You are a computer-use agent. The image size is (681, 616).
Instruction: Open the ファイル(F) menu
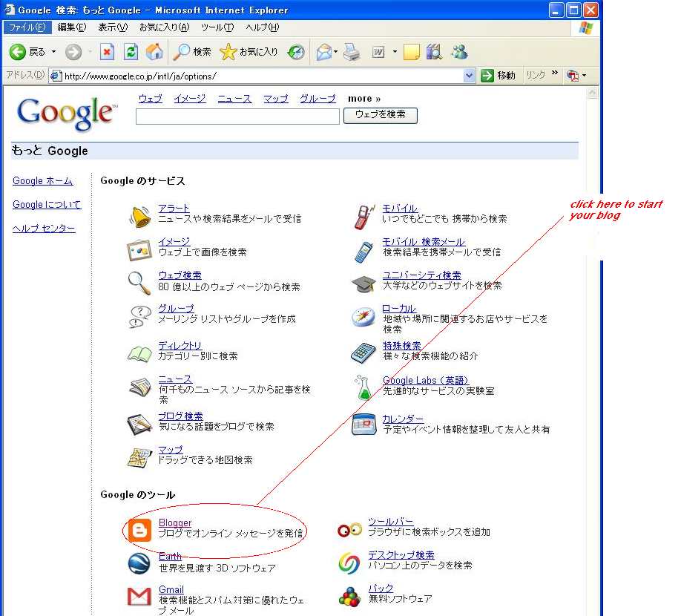(x=27, y=27)
